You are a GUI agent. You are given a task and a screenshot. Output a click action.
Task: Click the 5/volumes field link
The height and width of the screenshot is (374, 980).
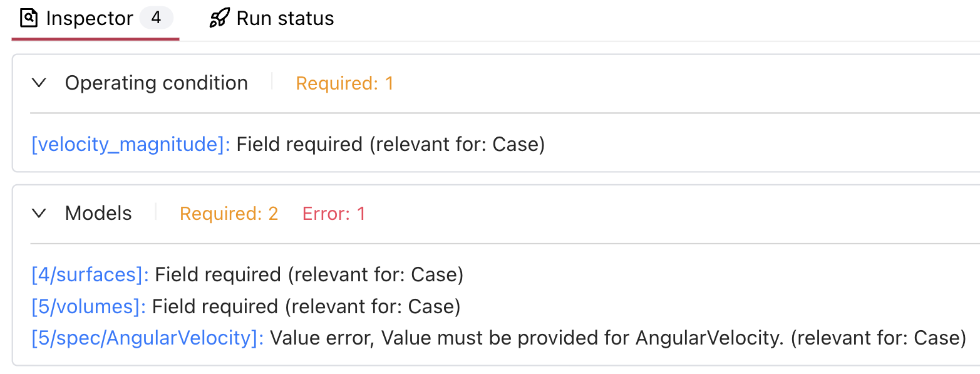tap(87, 306)
